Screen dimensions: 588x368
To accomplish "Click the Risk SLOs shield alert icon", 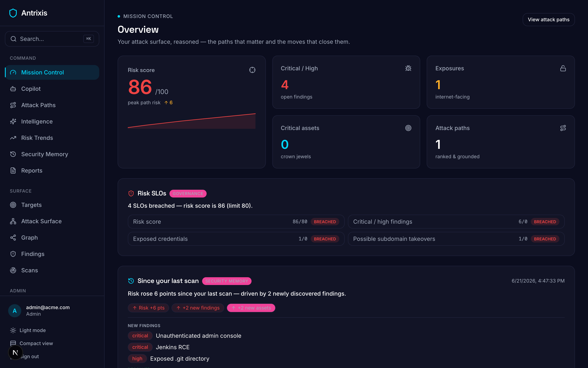I will click(131, 193).
